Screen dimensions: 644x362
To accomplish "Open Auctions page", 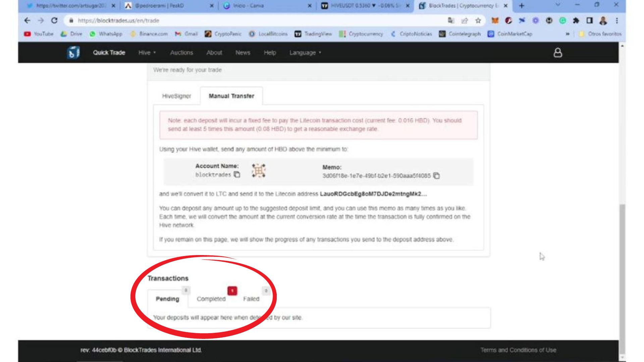I will pos(181,53).
